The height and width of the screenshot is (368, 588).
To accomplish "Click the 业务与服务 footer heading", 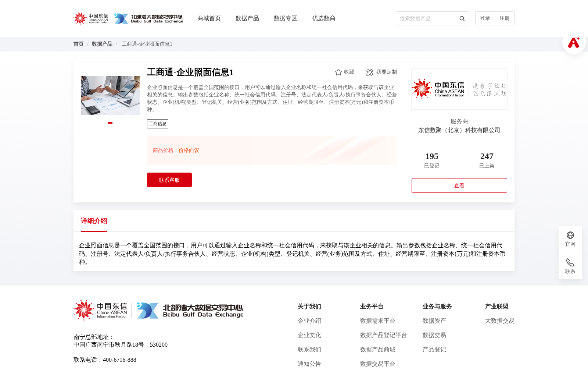I will pos(437,307).
